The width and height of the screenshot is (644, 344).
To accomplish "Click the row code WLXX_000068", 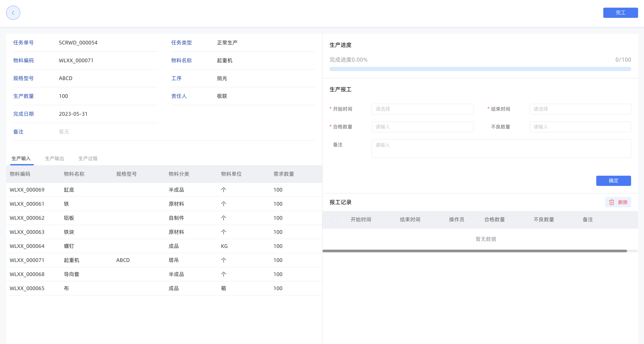I will point(27,274).
